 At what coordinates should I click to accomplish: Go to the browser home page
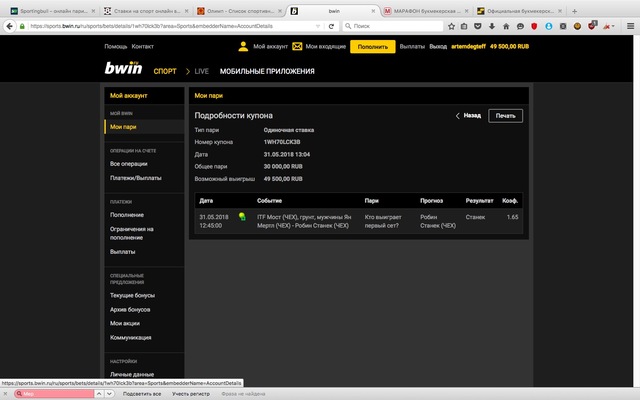[x=506, y=26]
